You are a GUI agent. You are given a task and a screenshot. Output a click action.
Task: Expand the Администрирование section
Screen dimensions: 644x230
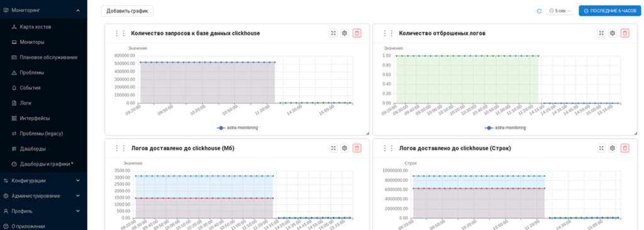pos(78,196)
